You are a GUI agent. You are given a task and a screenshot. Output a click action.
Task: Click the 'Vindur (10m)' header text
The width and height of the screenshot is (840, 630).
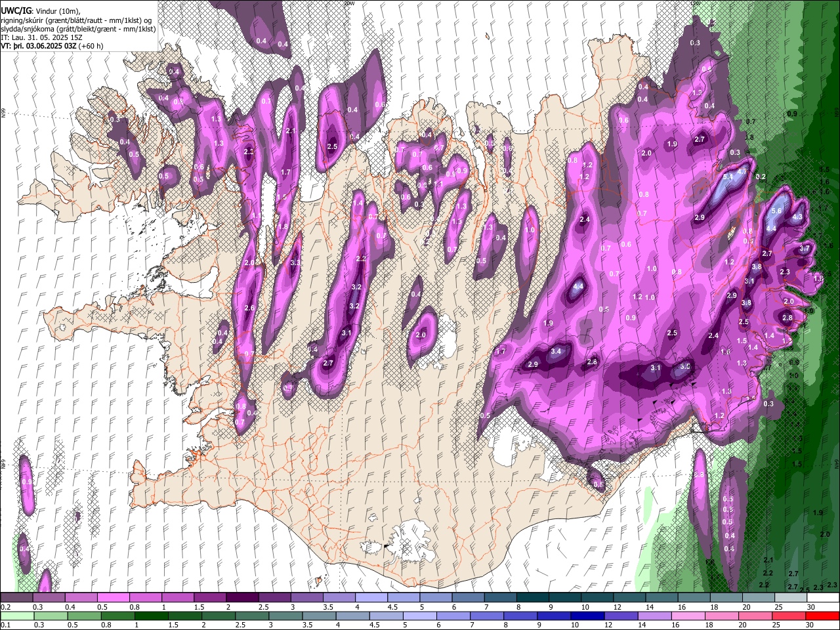58,11
